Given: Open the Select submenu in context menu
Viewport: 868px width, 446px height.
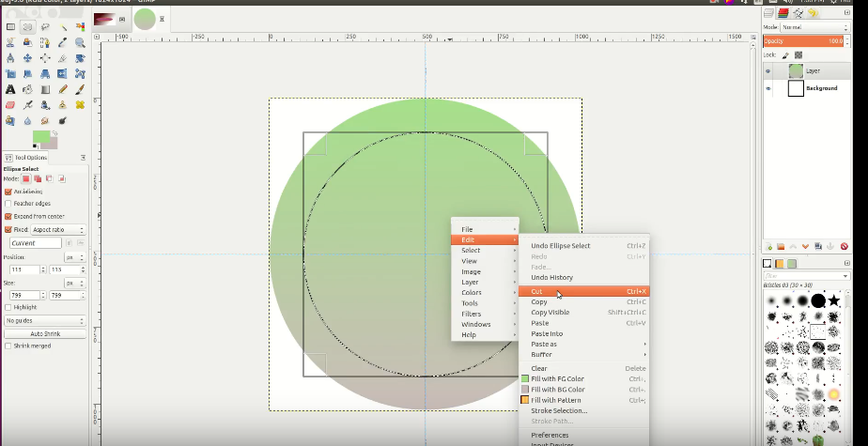Looking at the screenshot, I should [x=485, y=250].
